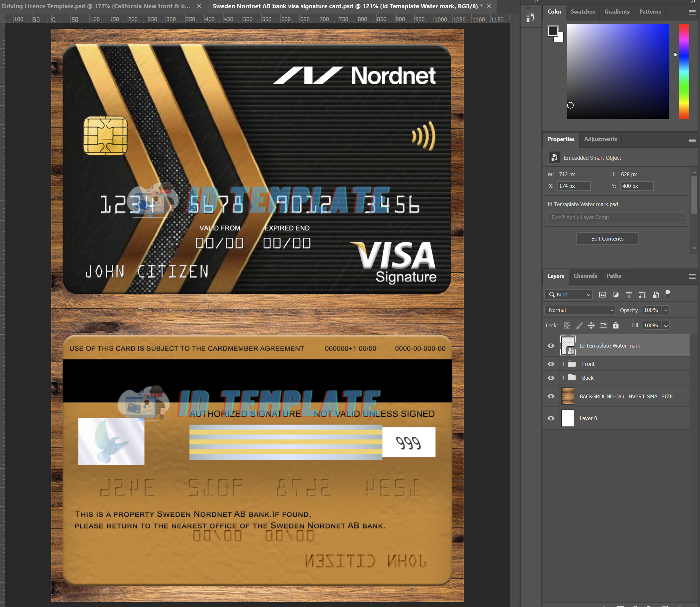Switch to the Channels tab

tap(585, 276)
